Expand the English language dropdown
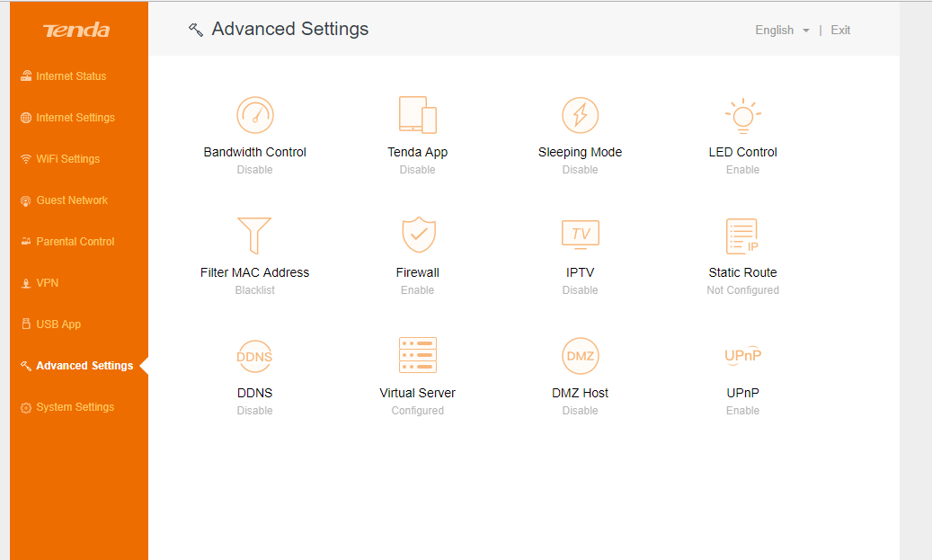This screenshot has width=932, height=560. tap(782, 31)
